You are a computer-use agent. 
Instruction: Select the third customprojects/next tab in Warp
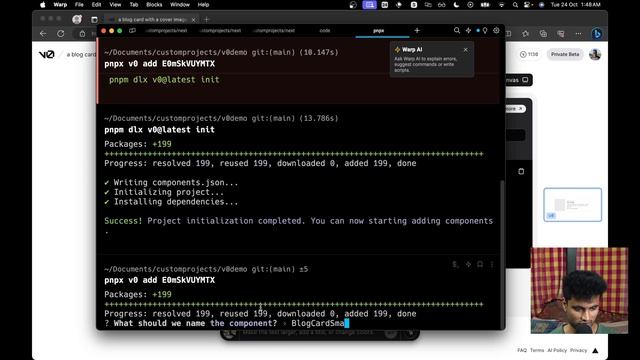pos(274,31)
